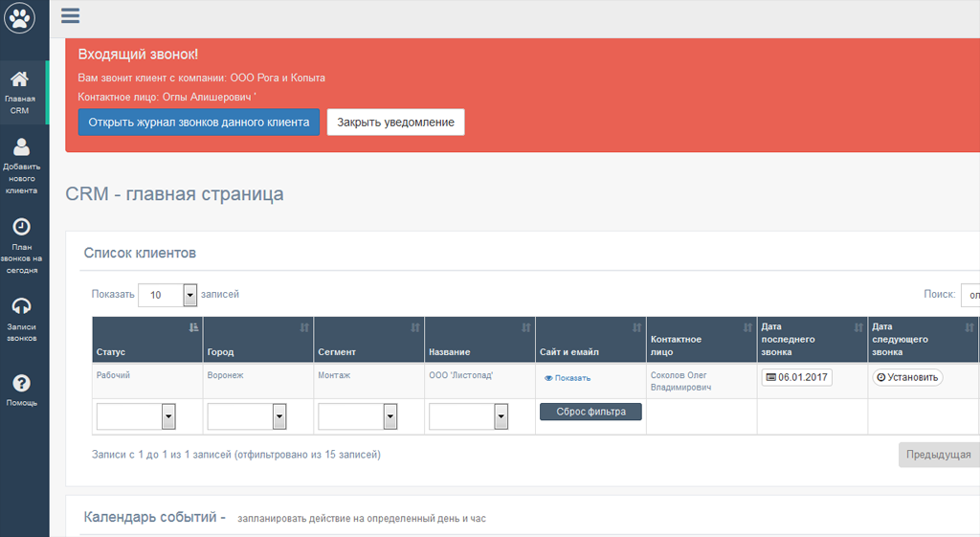Click Открыть журнал звонков данного клиента
Image resolution: width=980 pixels, height=537 pixels.
coord(199,123)
